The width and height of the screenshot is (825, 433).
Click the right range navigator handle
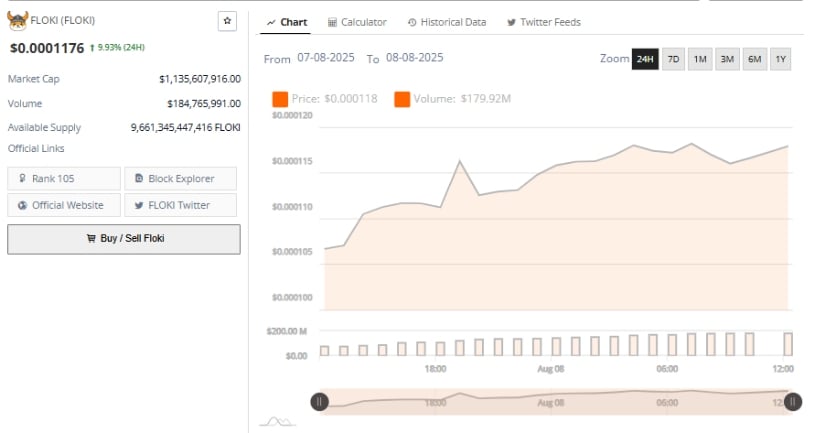pos(793,402)
